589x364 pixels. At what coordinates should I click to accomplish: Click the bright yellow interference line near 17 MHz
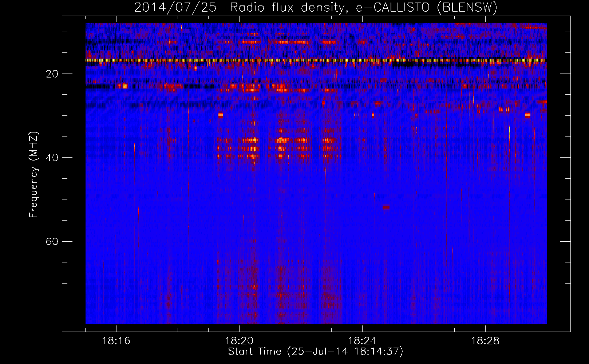click(316, 60)
